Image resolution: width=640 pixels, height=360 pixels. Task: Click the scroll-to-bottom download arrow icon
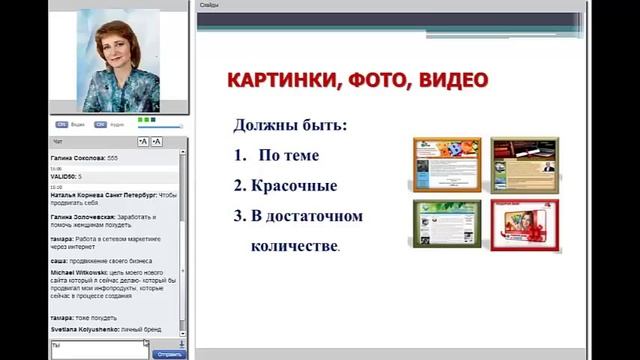point(182,344)
